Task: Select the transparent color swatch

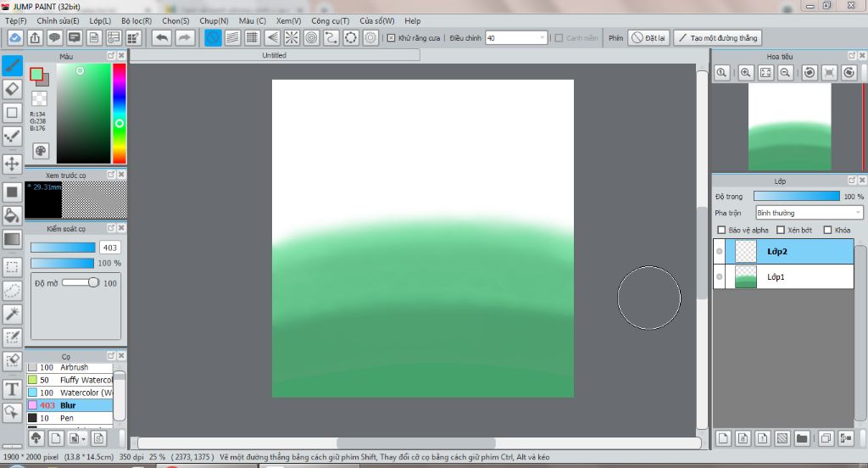Action: [x=39, y=98]
